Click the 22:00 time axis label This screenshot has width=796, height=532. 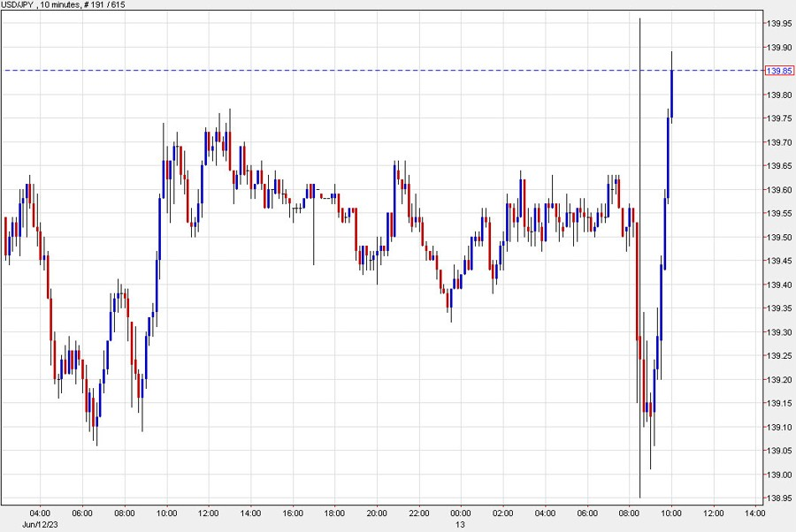[419, 513]
